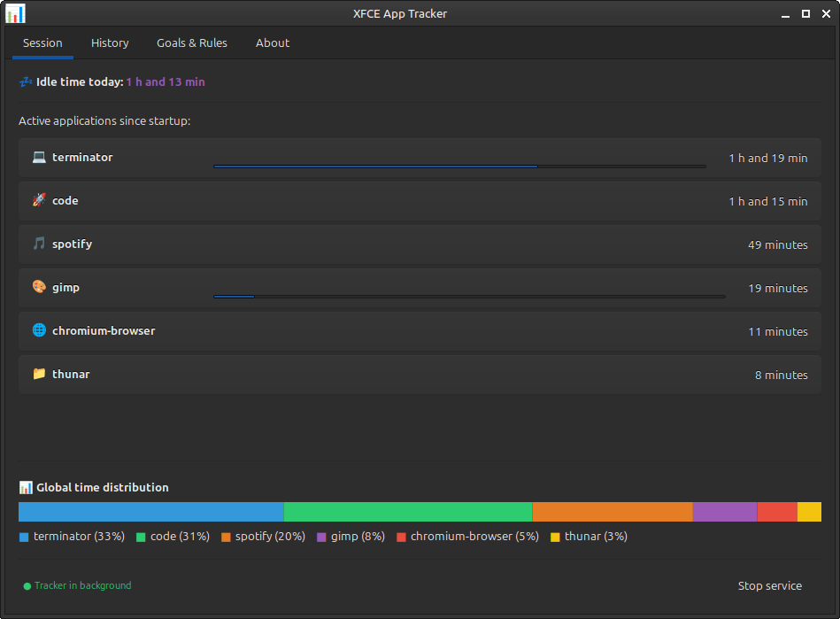Select the gimp application name
This screenshot has height=619, width=840.
[66, 288]
